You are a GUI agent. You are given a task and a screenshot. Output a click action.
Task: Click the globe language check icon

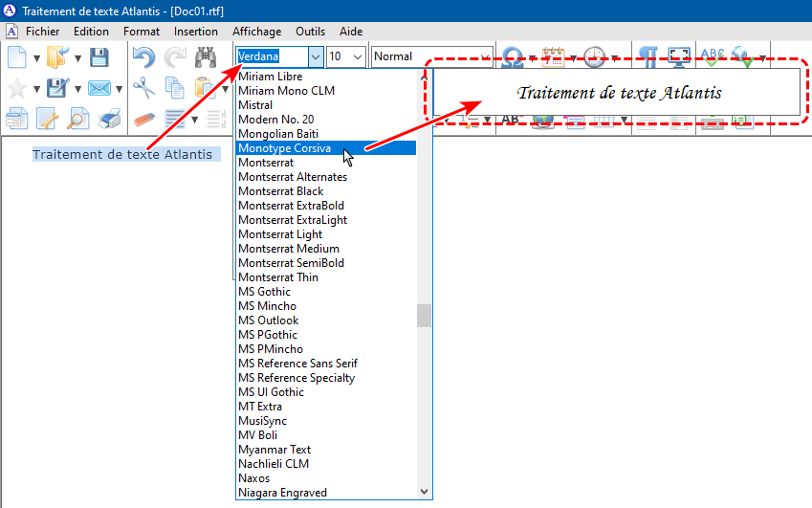(742, 57)
